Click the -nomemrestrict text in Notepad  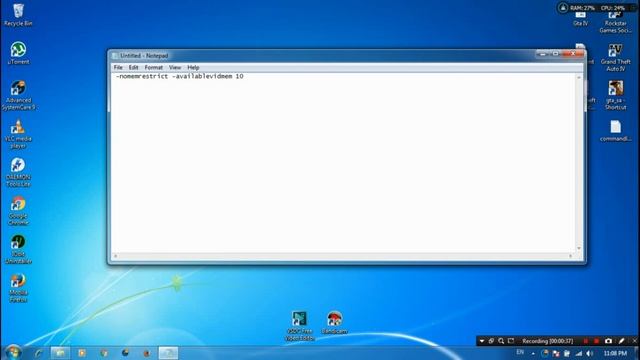coord(142,76)
